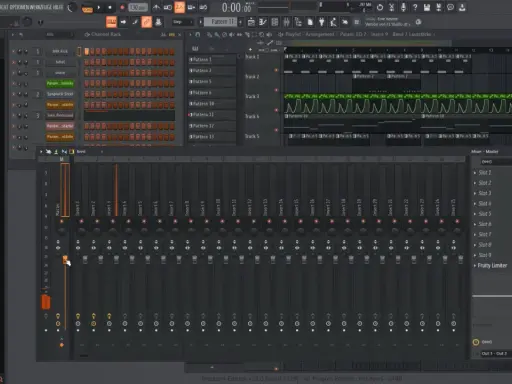Image resolution: width=512 pixels, height=384 pixels.
Task: Click the browser tree icon in toolbar
Action: 298,22
